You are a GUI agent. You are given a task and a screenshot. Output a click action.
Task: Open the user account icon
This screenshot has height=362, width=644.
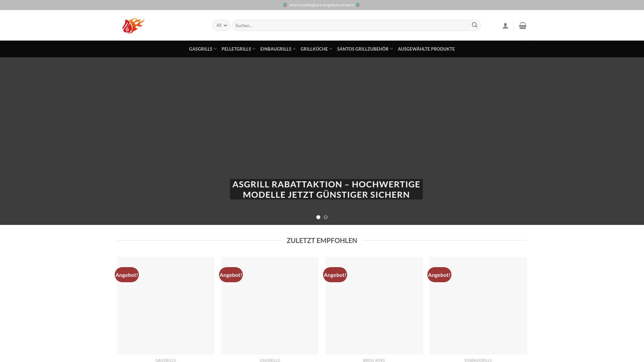(505, 26)
